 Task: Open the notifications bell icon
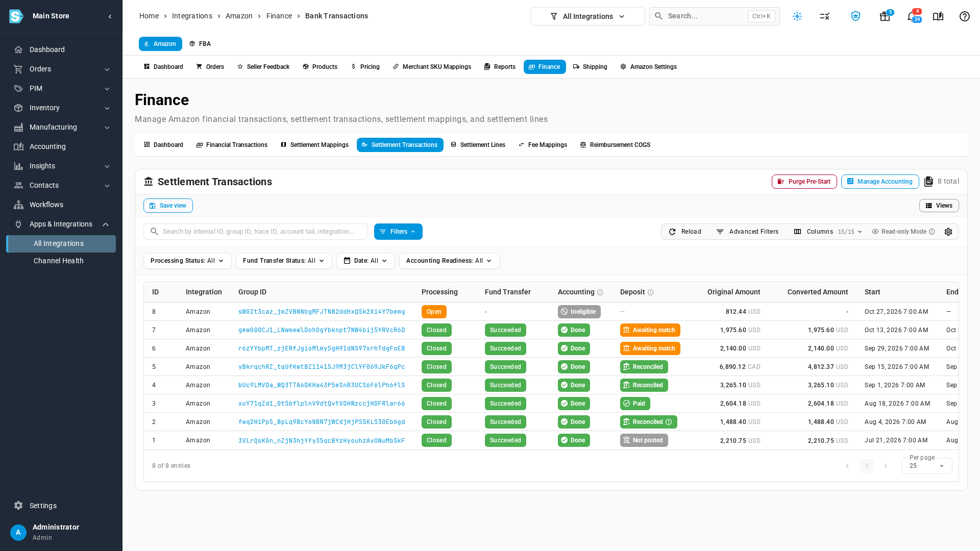tap(913, 16)
